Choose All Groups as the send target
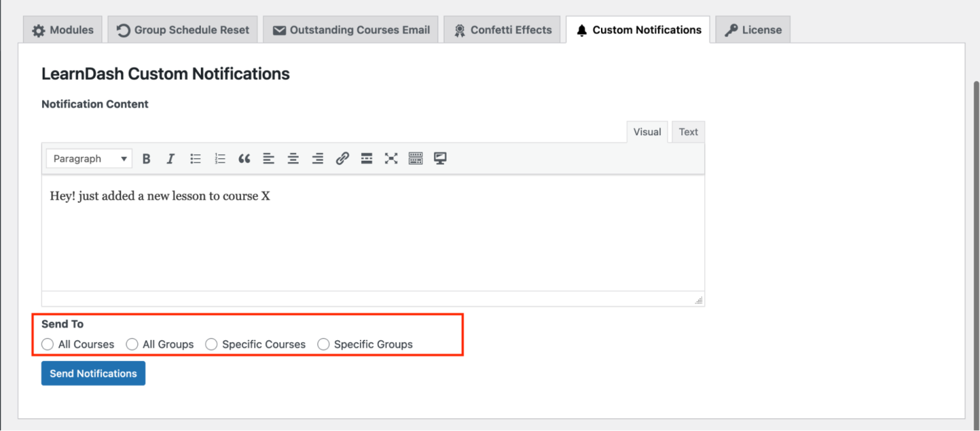This screenshot has width=980, height=431. [132, 344]
